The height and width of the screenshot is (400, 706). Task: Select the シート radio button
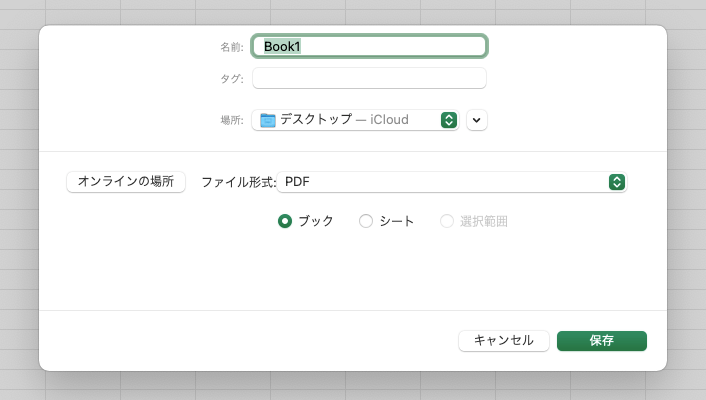(x=366, y=221)
